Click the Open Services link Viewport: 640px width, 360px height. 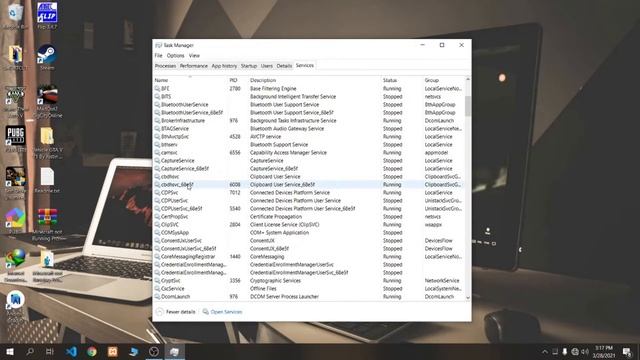(x=226, y=312)
